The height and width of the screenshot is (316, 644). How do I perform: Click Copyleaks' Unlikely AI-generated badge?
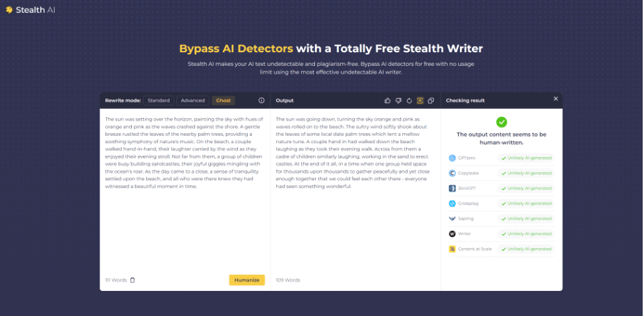click(x=526, y=173)
